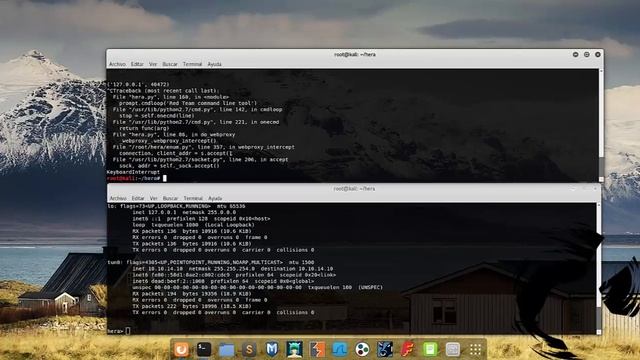Click the 'loop txqueuelen 1000 (Local Loopback)' line

(193, 225)
